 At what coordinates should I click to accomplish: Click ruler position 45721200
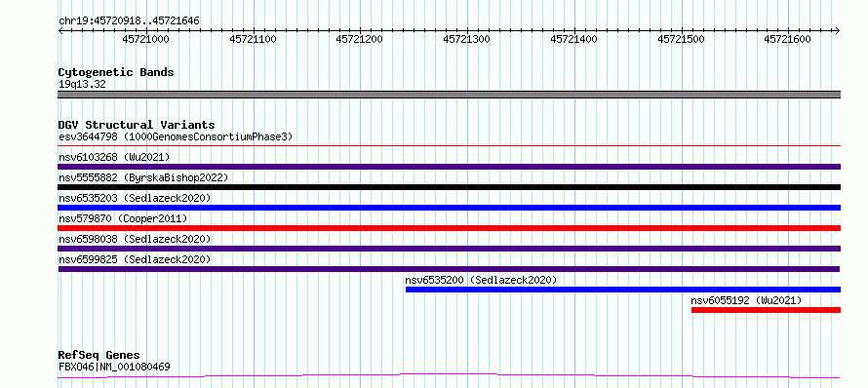[x=359, y=39]
